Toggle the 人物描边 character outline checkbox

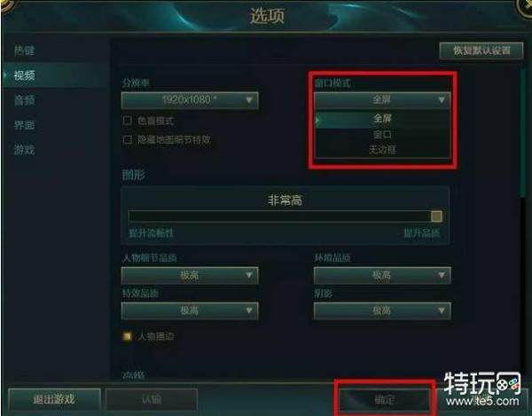[127, 336]
